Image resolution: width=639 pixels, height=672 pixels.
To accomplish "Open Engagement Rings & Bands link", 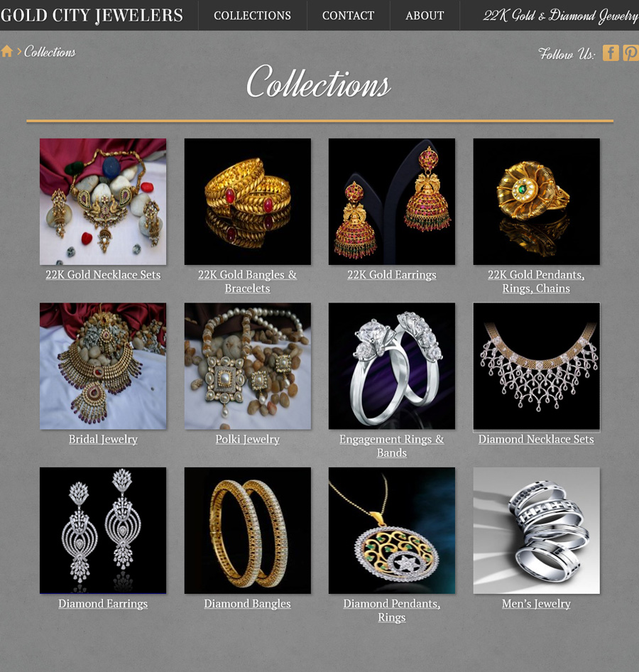I will 391,445.
